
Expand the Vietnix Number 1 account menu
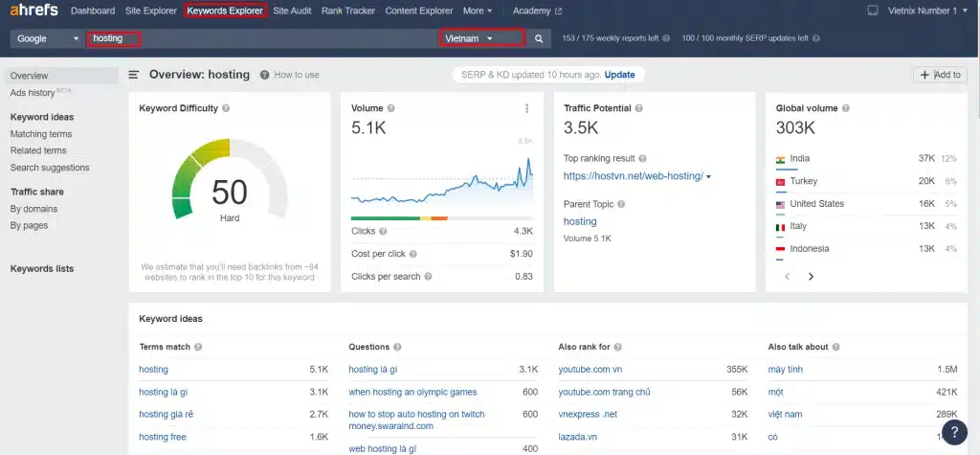coord(918,11)
